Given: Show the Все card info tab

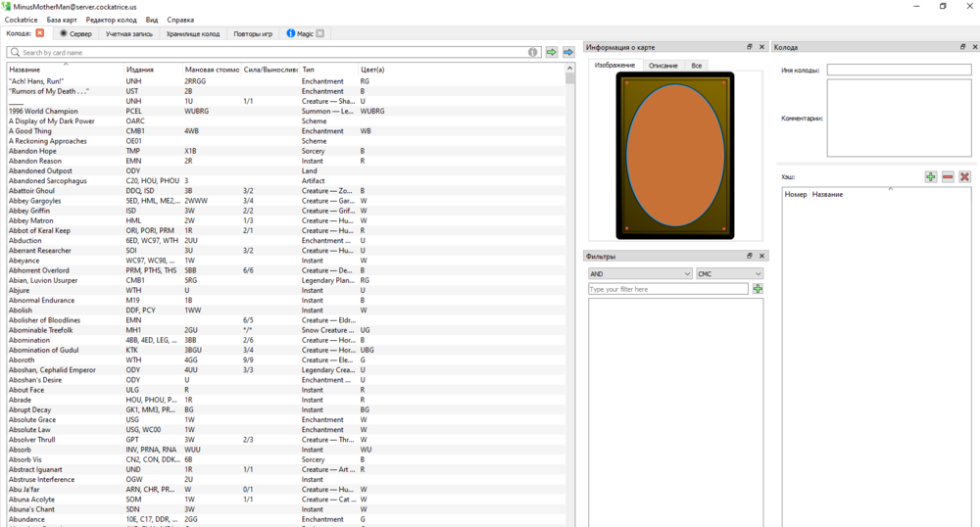Looking at the screenshot, I should point(696,66).
